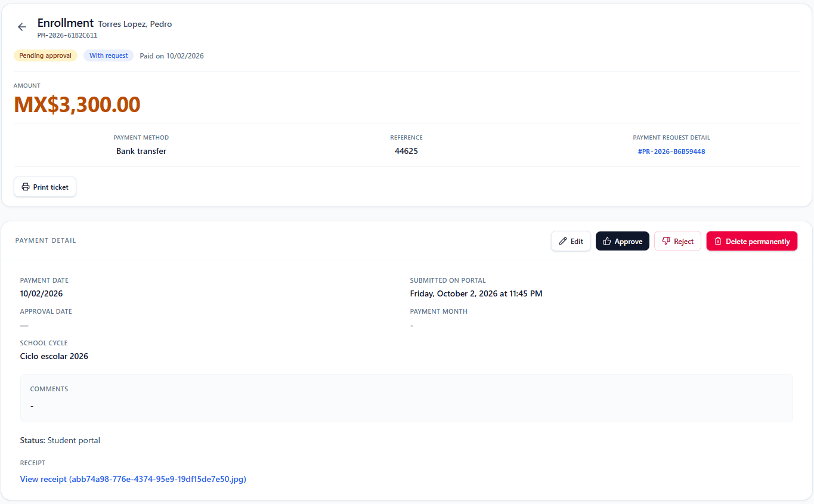Viewport: 814px width, 504px height.
Task: Open payment request #PR-2026-B6B59448
Action: click(x=671, y=151)
